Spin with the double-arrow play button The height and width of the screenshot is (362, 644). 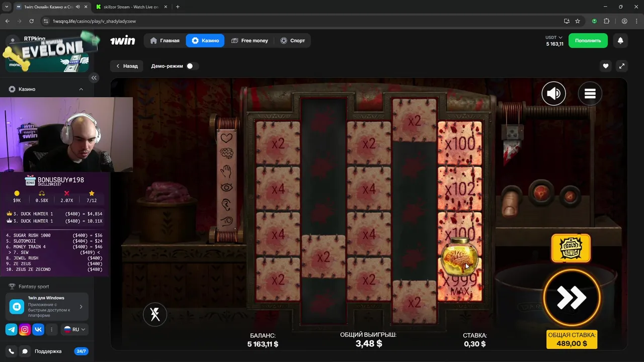point(572,298)
